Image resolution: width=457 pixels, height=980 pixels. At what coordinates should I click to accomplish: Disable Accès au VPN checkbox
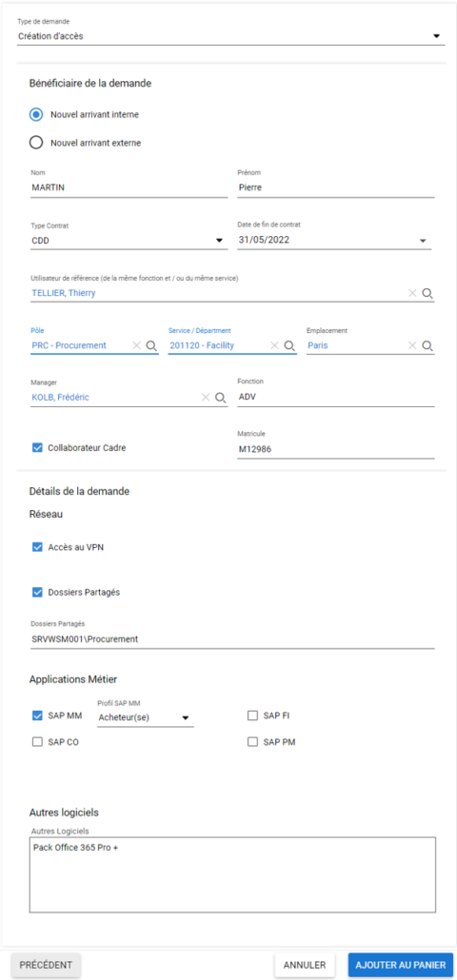click(37, 547)
